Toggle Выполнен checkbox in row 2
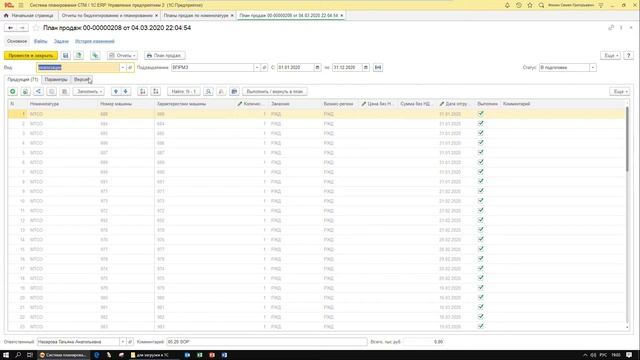 (x=481, y=123)
